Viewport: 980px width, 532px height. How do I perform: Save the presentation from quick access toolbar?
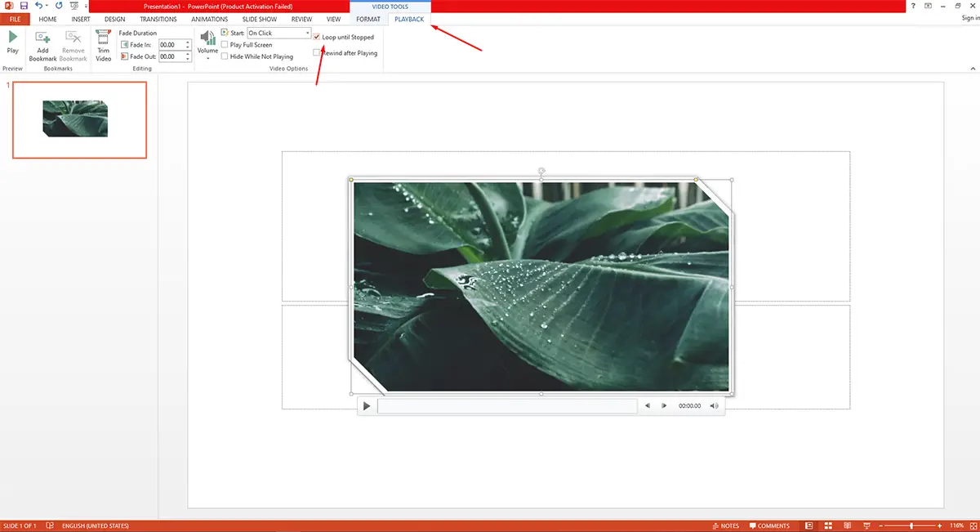coord(24,6)
